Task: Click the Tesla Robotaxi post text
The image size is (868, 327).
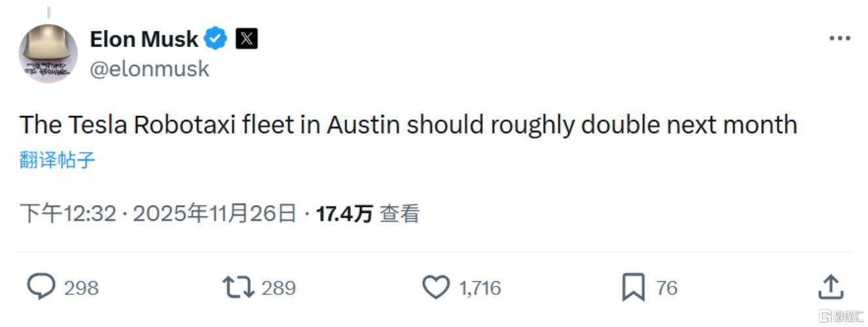Action: pos(408,125)
